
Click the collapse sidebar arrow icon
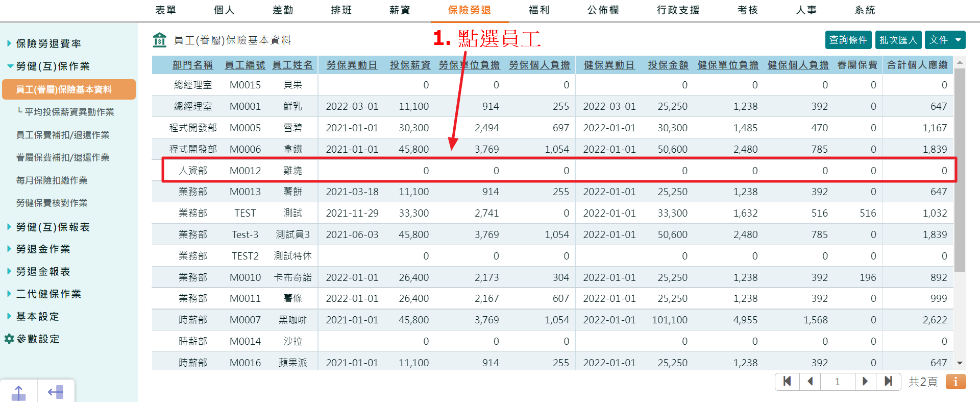coord(56,392)
